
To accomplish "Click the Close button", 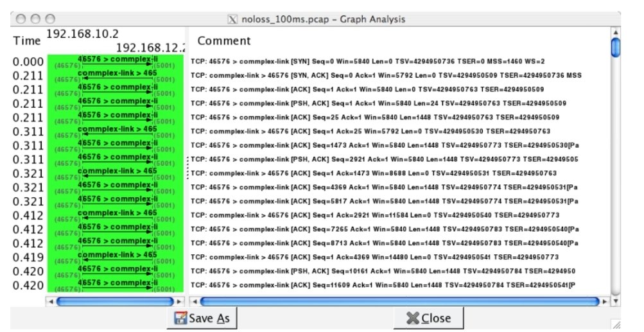I will [428, 318].
